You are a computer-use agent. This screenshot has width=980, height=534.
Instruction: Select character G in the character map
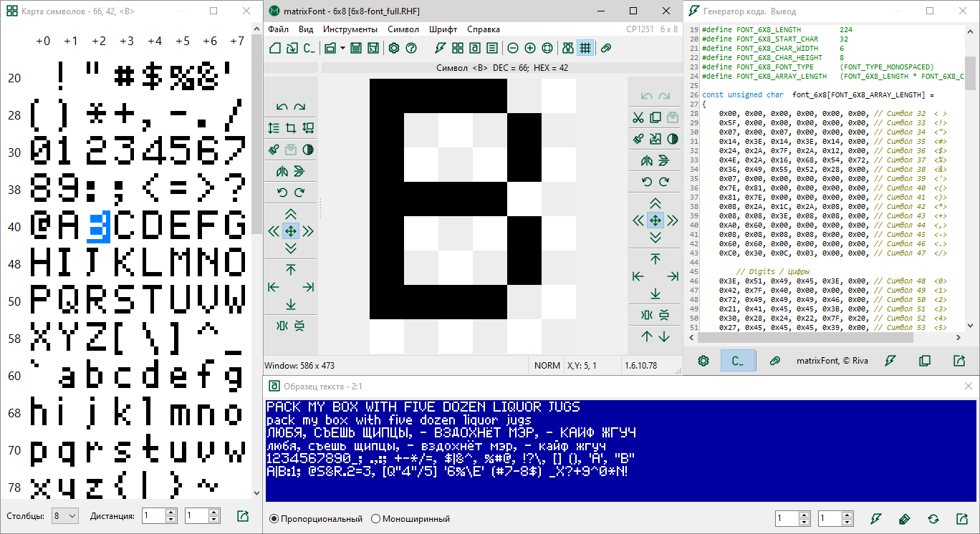[234, 227]
